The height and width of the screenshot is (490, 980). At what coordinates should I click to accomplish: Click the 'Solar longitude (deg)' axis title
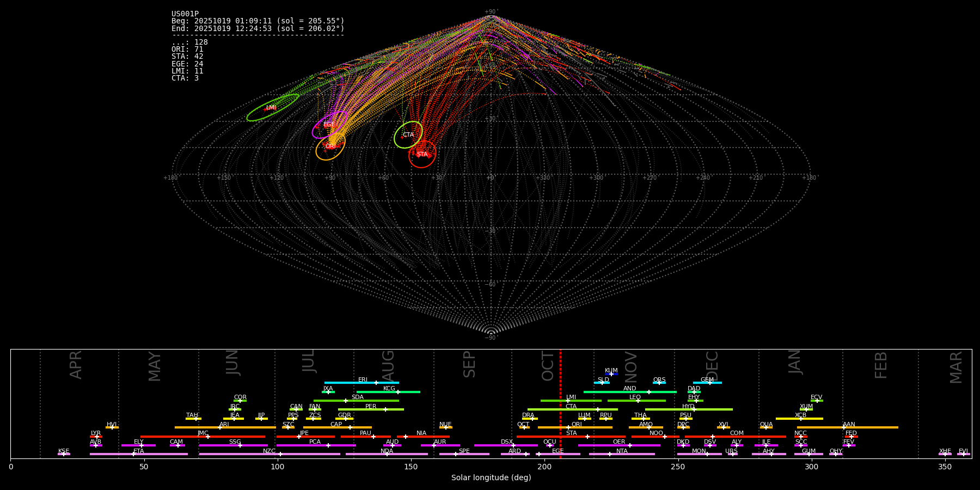491,477
